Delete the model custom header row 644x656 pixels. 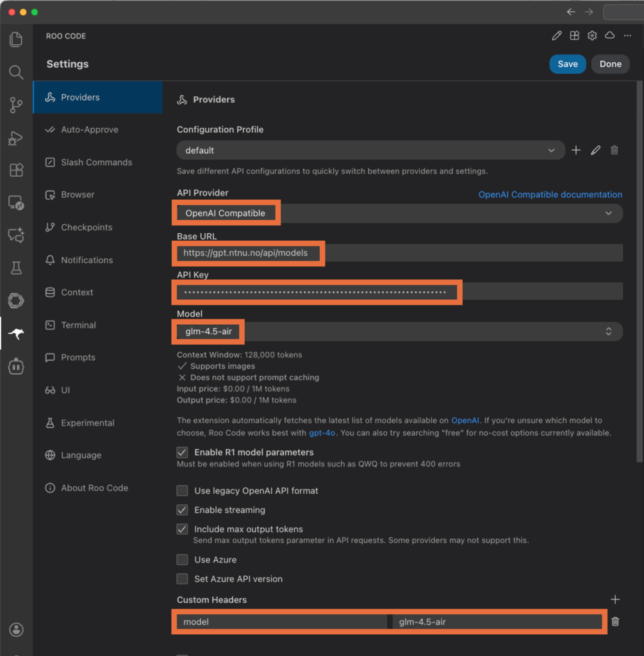click(x=615, y=621)
